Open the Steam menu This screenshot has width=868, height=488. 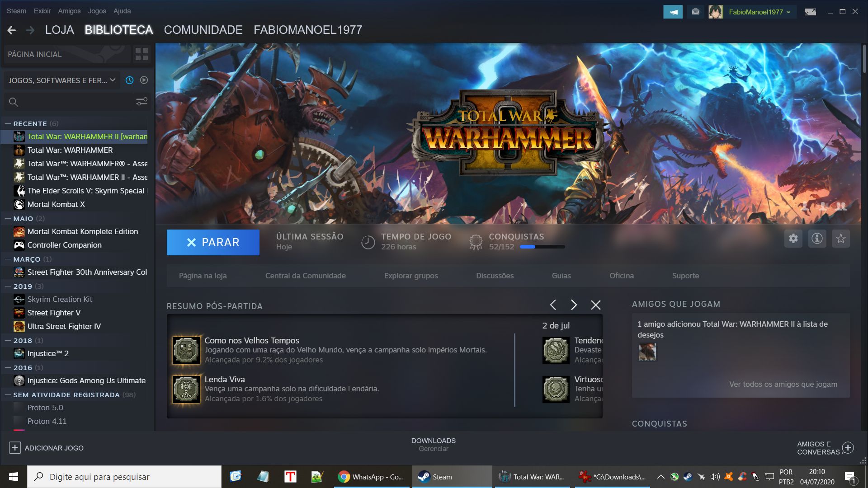tap(16, 11)
